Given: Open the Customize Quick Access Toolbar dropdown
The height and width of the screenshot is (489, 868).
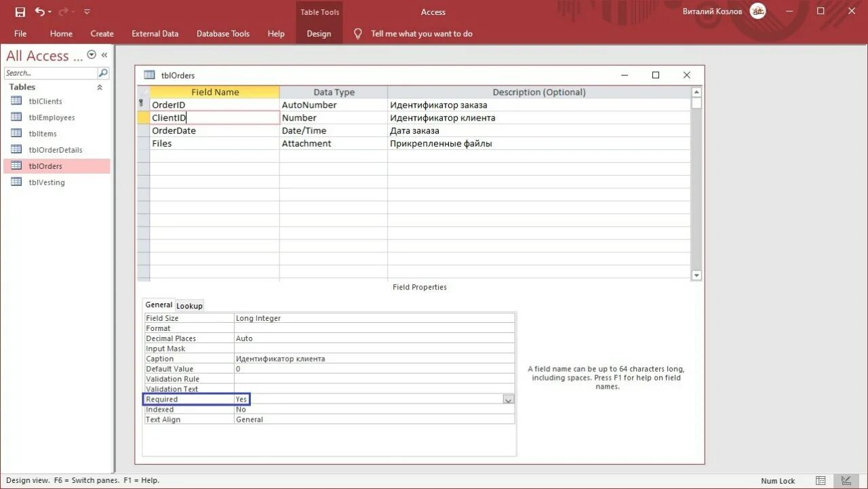Looking at the screenshot, I should (86, 11).
